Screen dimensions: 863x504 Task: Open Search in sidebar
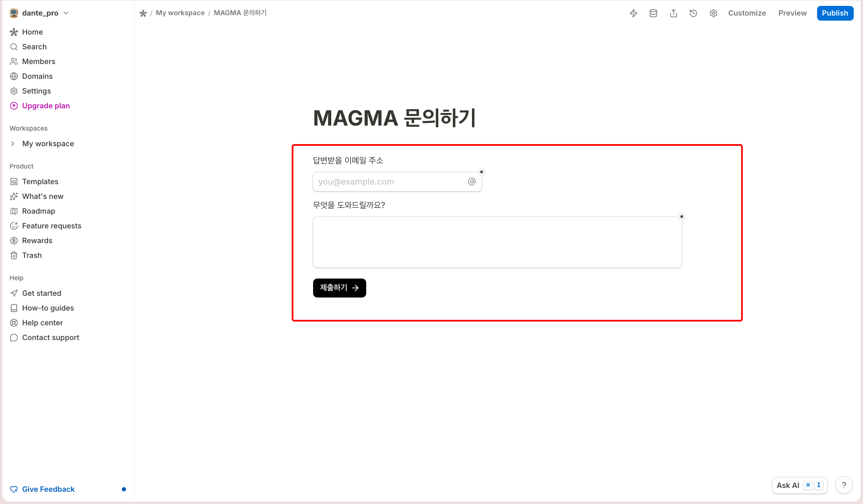[x=34, y=47]
